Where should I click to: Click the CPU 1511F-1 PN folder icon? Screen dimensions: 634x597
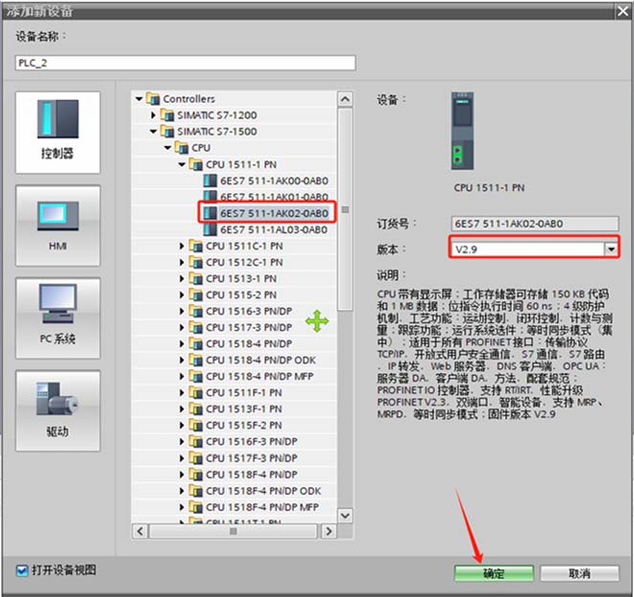point(196,392)
